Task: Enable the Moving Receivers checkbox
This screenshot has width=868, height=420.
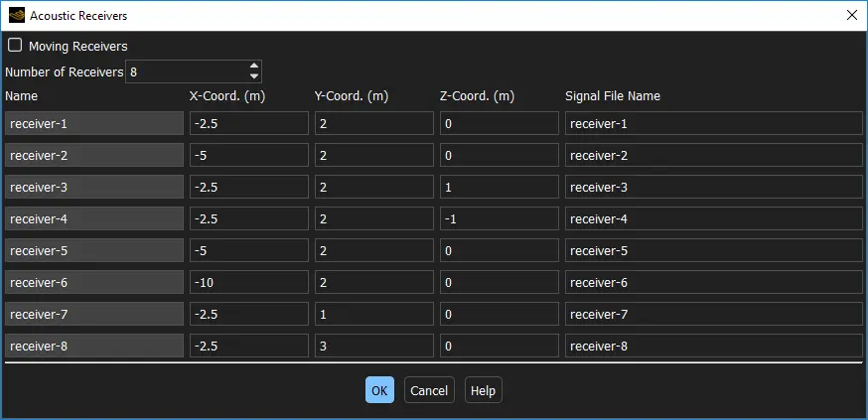Action: click(x=15, y=46)
